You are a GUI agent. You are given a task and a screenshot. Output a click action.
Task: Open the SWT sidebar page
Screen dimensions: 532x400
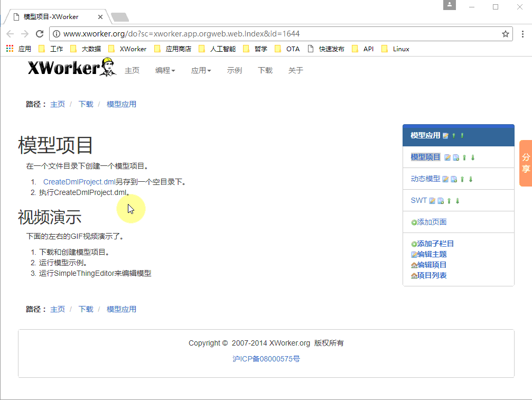point(418,200)
